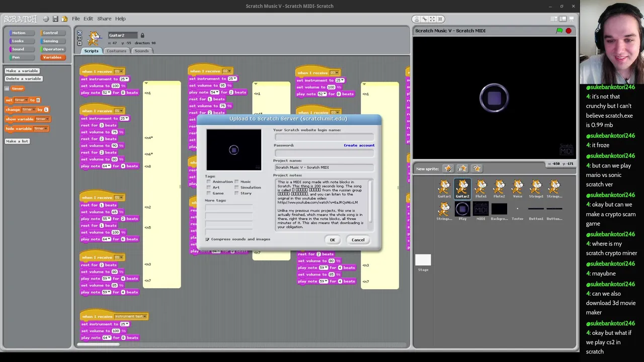Open the File menu

tap(76, 19)
